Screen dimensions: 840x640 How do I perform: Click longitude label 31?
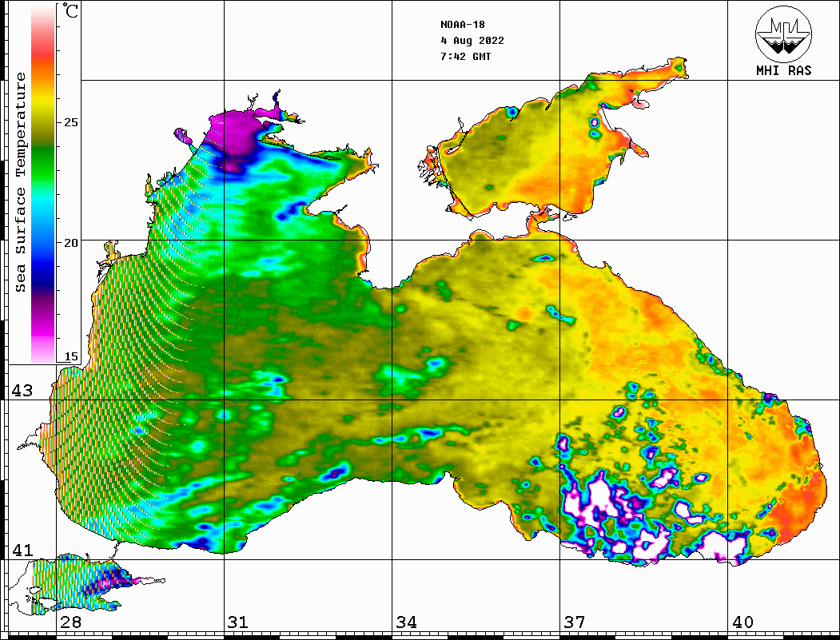pos(238,622)
